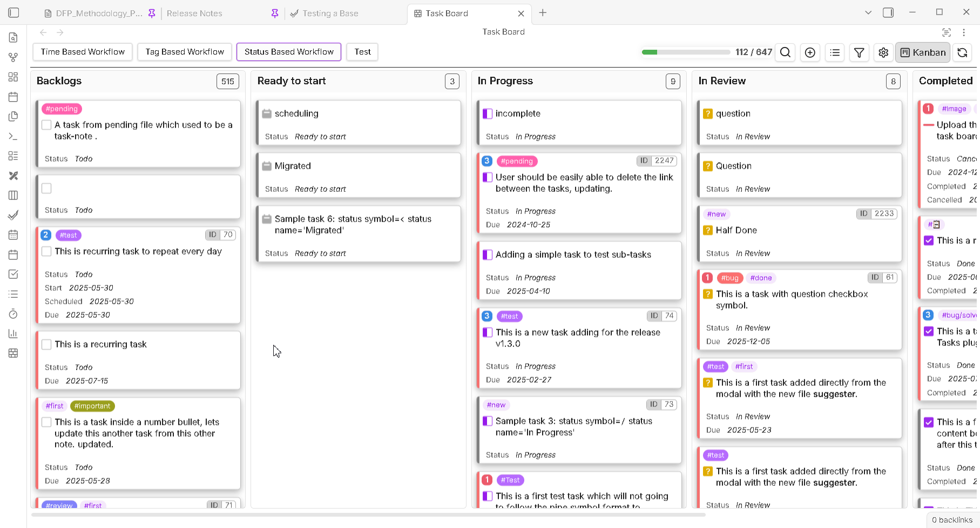
Task: Open the terminal icon in the left sidebar
Action: (13, 136)
